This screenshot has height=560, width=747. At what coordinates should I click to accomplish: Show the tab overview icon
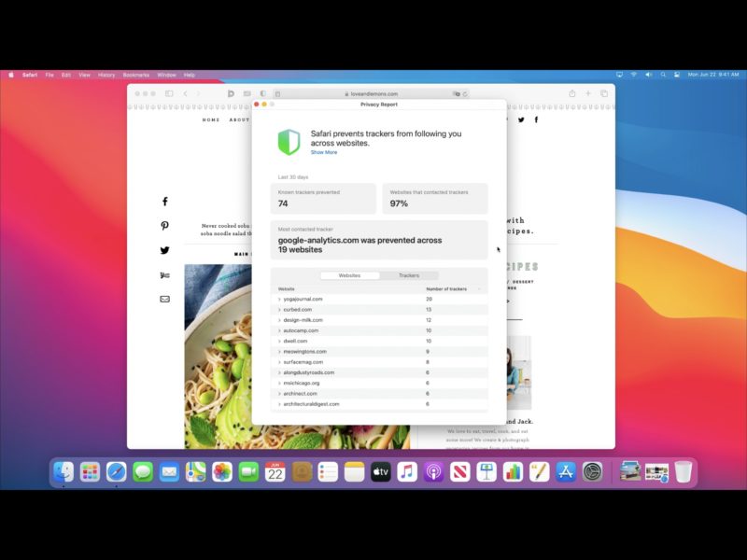pos(604,93)
